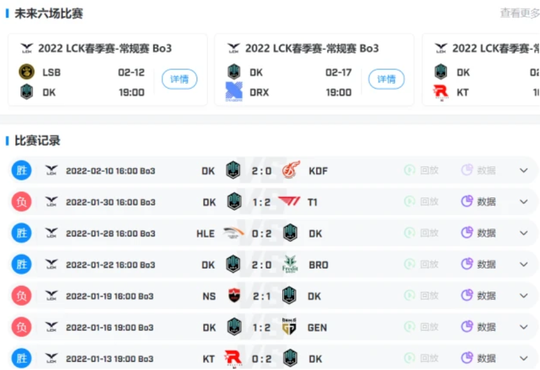Expand the NS vs DK match row
Screen dimensions: 540x370
[524, 296]
